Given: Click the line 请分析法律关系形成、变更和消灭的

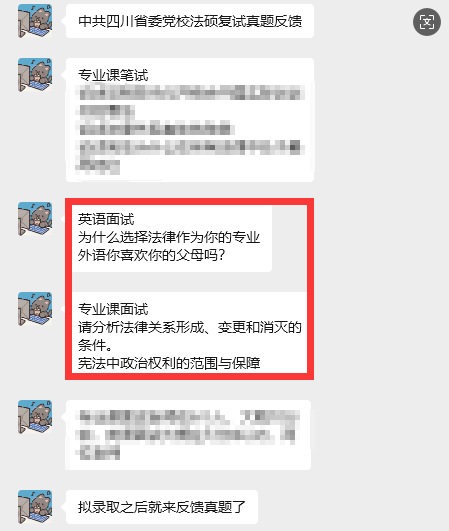Looking at the screenshot, I should click(x=190, y=327).
